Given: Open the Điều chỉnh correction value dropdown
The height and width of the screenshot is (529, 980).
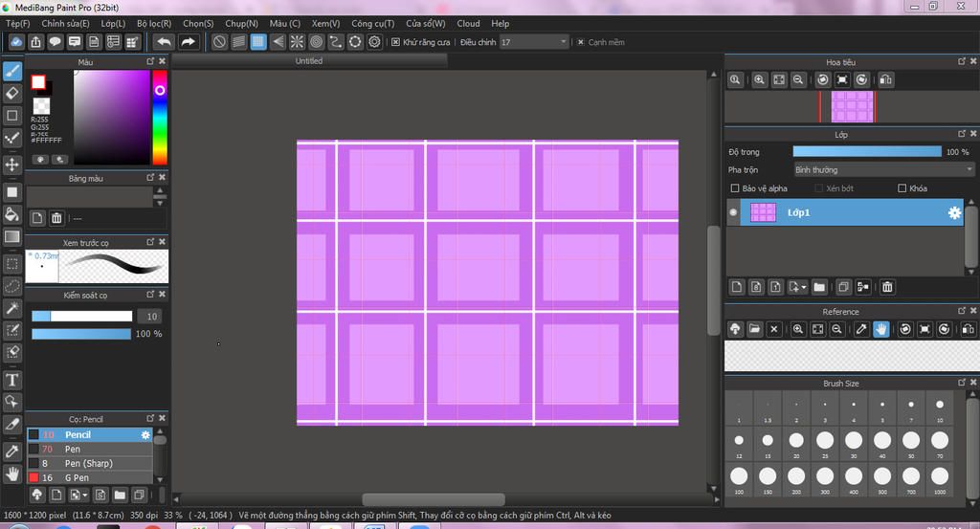Looking at the screenshot, I should coord(534,42).
